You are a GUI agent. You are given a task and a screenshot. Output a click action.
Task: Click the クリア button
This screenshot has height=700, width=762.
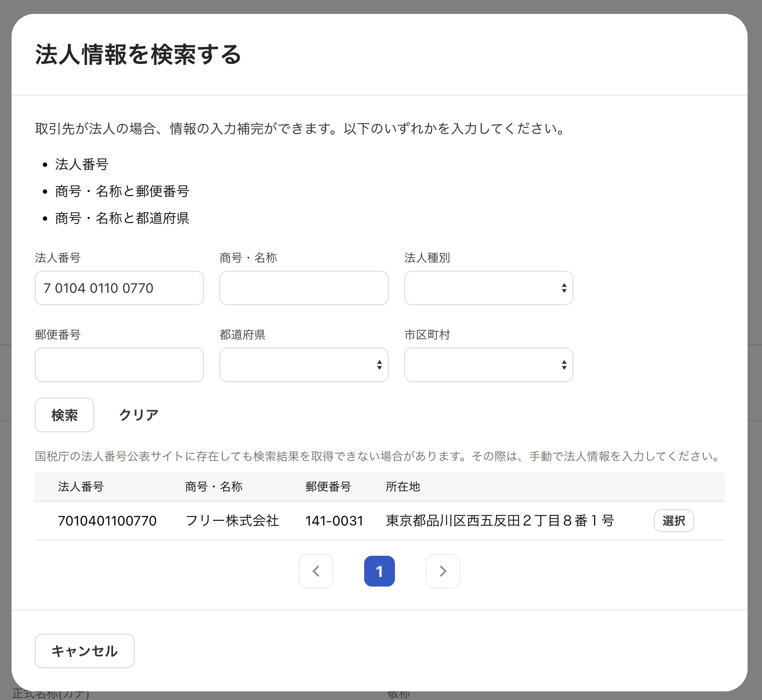coord(139,415)
